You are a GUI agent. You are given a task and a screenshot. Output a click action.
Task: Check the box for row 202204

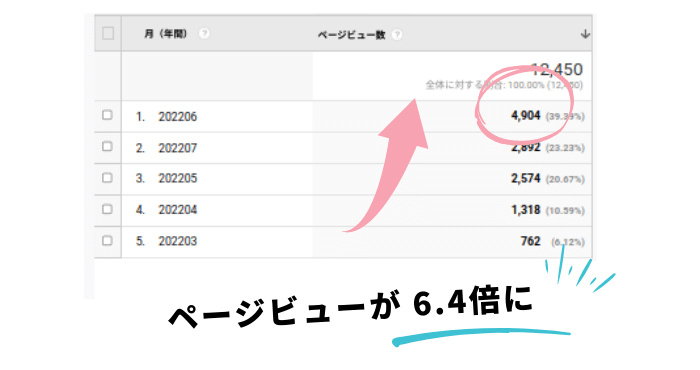tap(107, 209)
